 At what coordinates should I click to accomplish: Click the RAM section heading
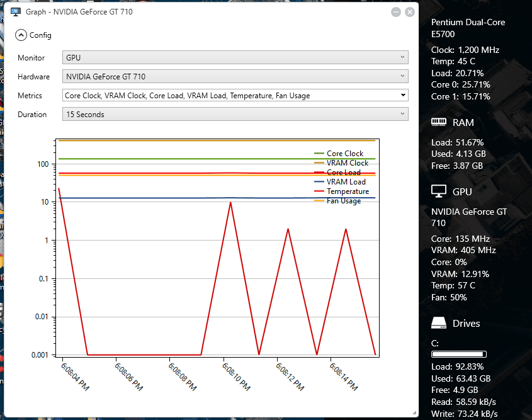point(463,122)
